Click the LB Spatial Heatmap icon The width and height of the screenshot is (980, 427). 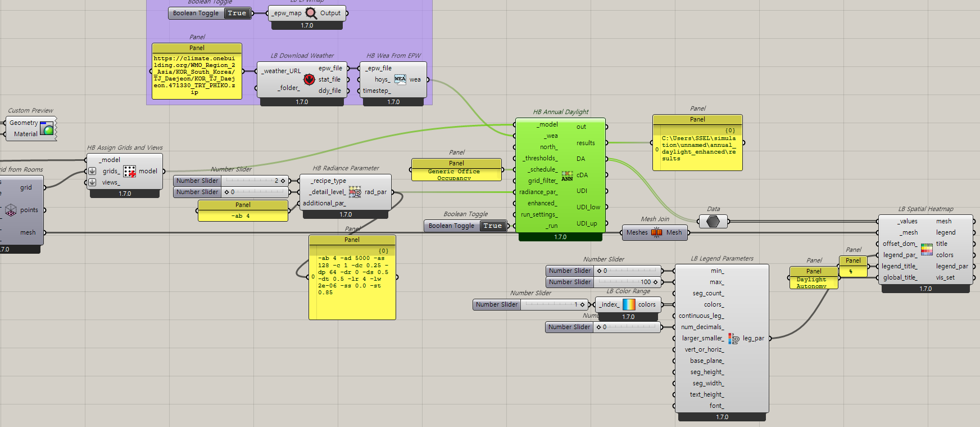[927, 249]
